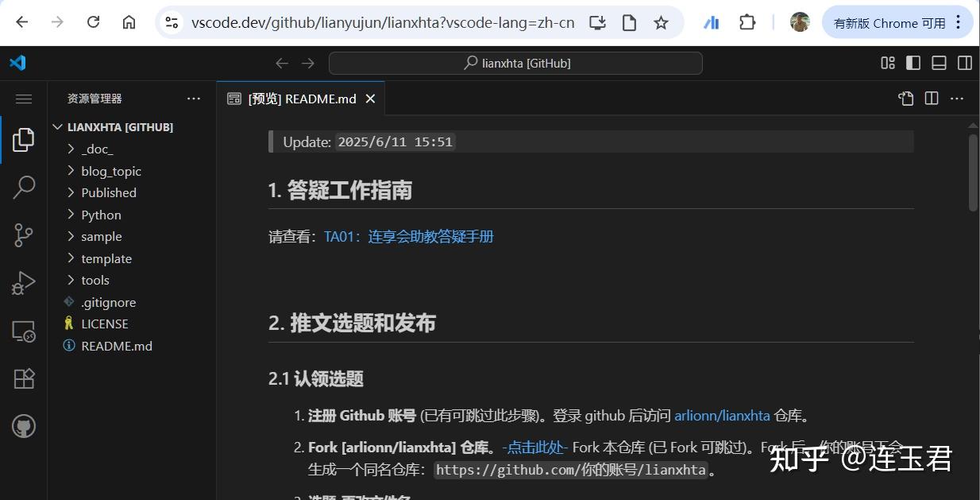Open the Application Menu hamburger

[x=24, y=99]
